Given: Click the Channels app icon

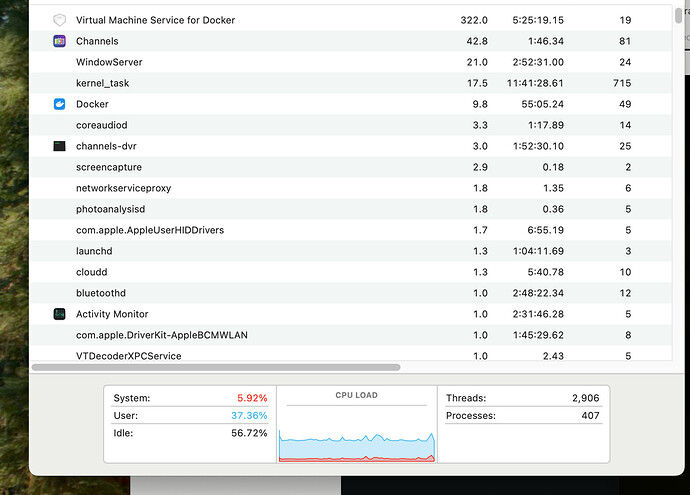Looking at the screenshot, I should tap(59, 41).
